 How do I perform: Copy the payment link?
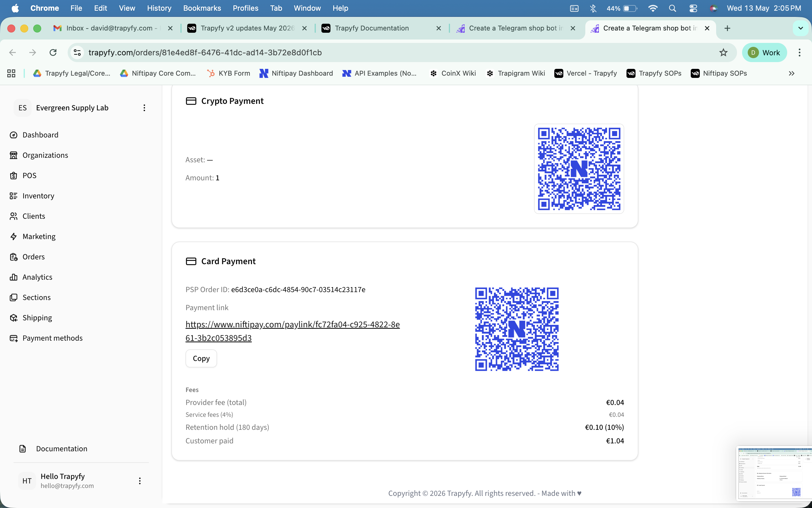pyautogui.click(x=201, y=358)
